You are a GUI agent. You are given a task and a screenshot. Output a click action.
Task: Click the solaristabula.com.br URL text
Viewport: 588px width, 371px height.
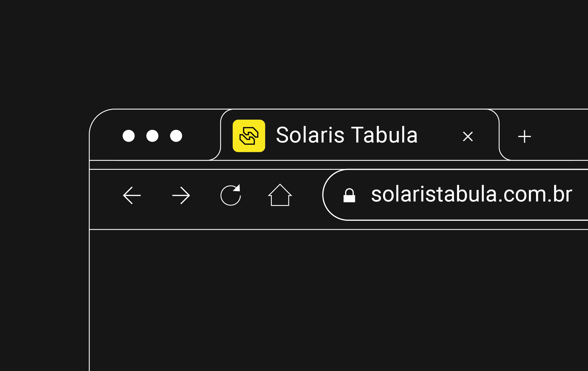point(471,194)
